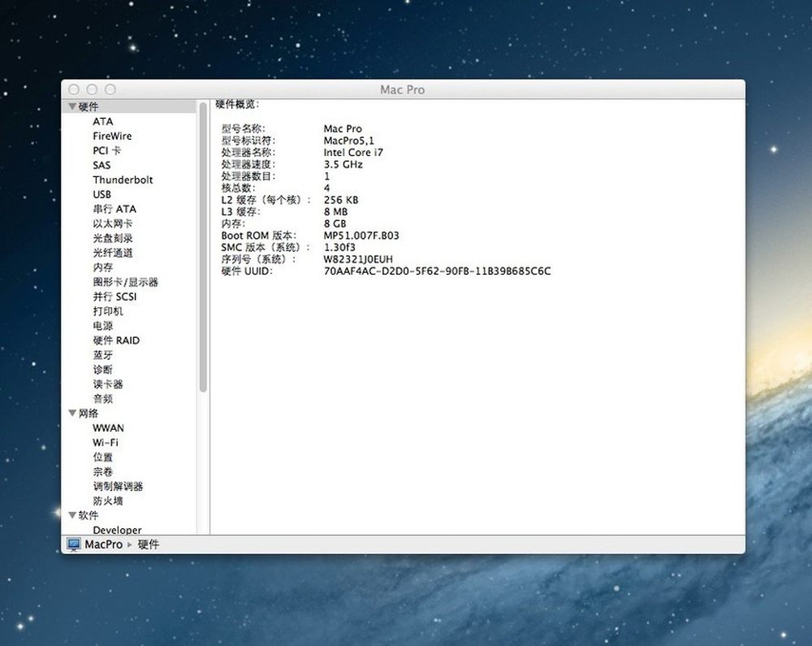Click the 硬件概览 heading
The image size is (812, 646).
pos(237,105)
